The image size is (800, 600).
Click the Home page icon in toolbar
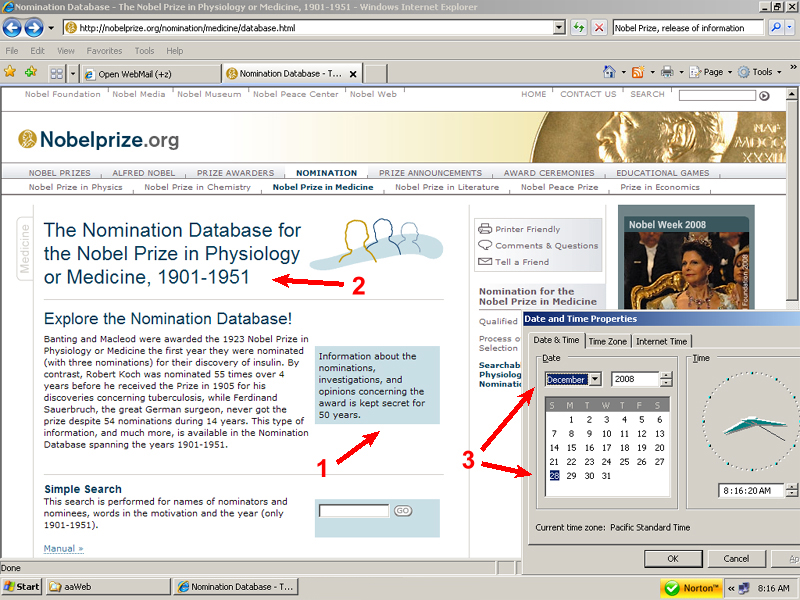pos(609,72)
